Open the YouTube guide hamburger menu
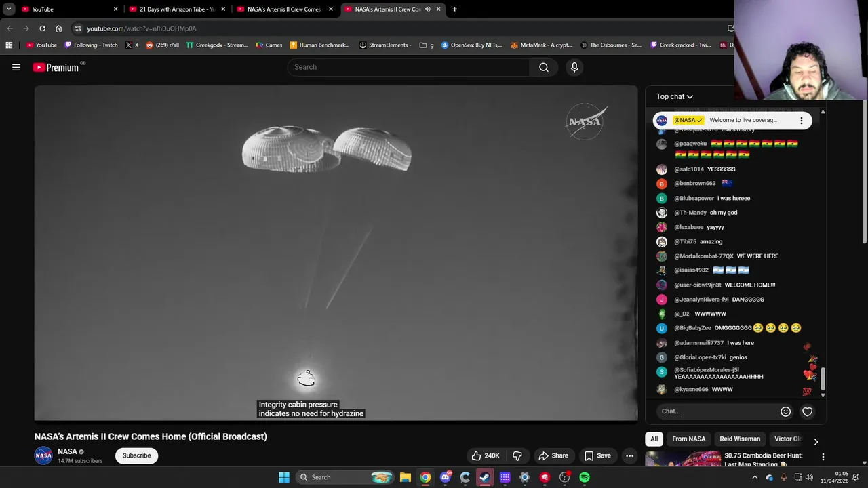 16,67
